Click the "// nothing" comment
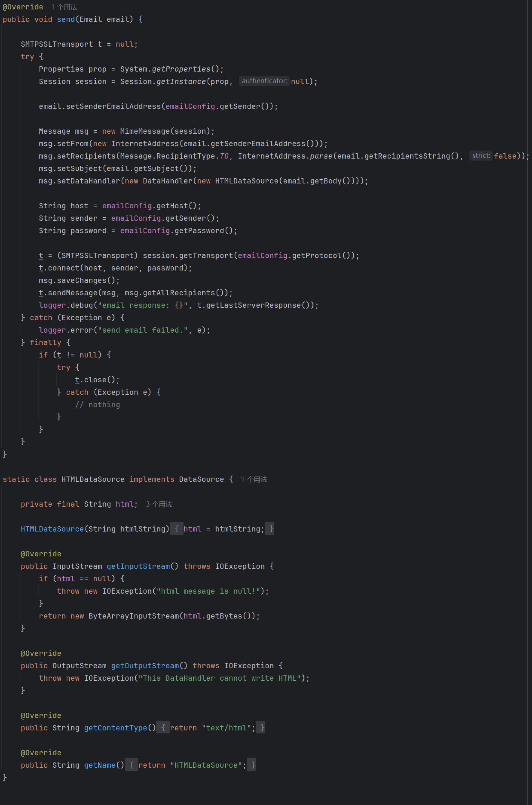The image size is (532, 805). (98, 405)
